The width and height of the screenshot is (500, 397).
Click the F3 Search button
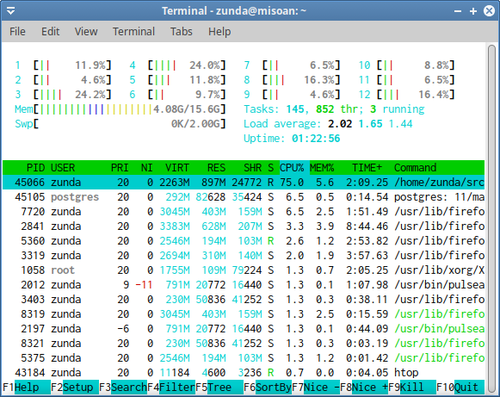[123, 387]
